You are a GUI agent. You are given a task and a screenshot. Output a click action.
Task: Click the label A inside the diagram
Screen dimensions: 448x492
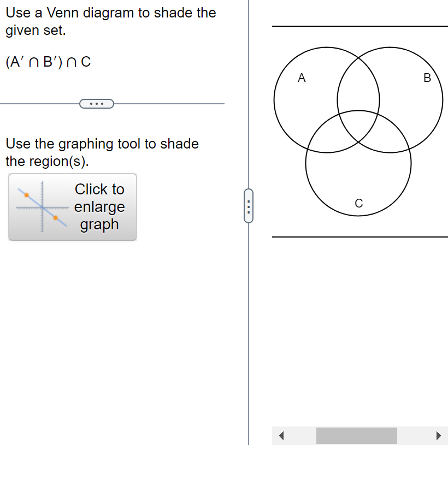[301, 78]
